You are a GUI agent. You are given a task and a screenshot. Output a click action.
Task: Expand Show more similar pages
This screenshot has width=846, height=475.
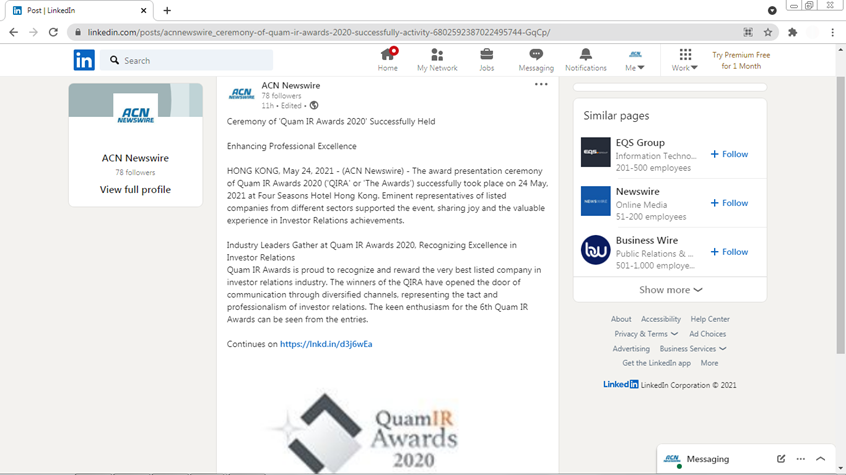[x=670, y=290]
